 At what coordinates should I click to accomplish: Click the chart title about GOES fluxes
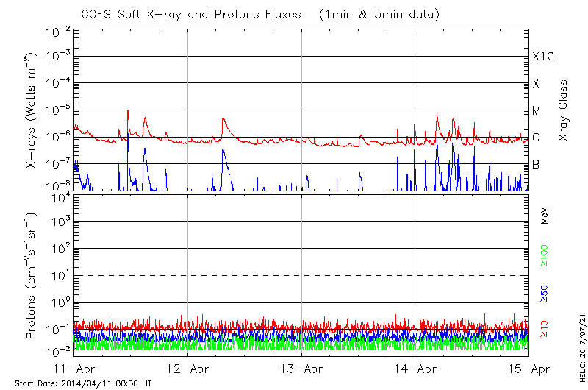pyautogui.click(x=301, y=14)
